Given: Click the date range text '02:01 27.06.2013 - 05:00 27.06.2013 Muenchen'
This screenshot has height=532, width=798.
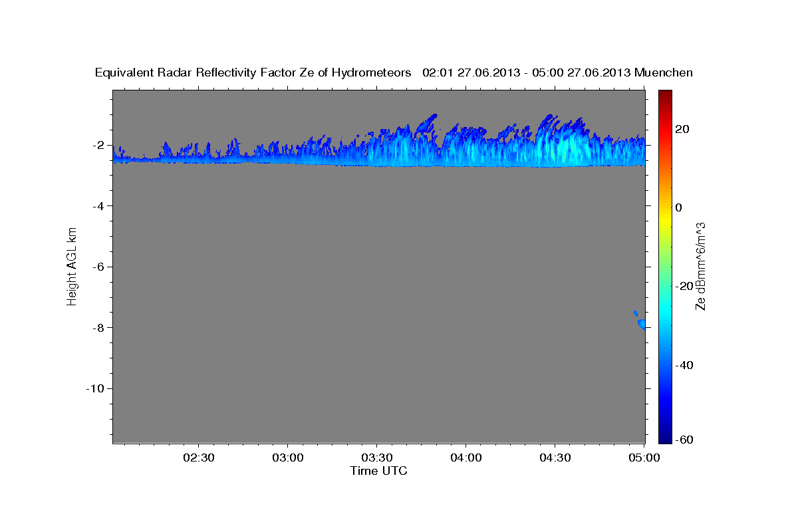Looking at the screenshot, I should tap(558, 73).
